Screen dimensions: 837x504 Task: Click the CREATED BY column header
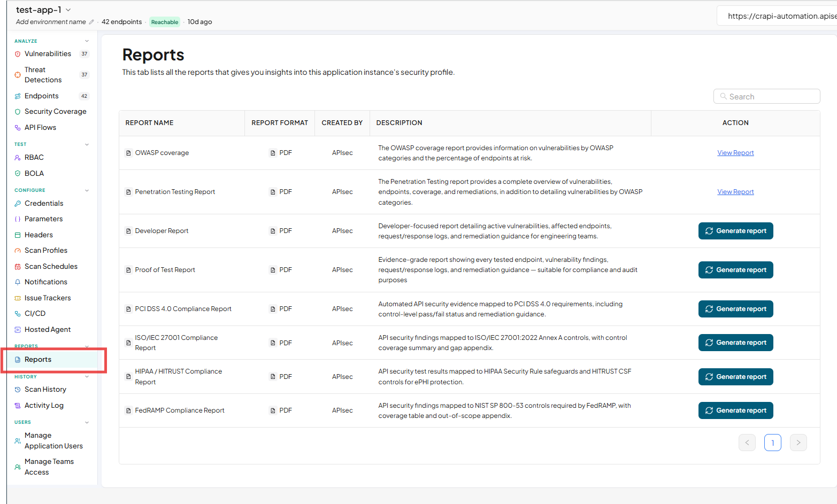click(x=342, y=123)
